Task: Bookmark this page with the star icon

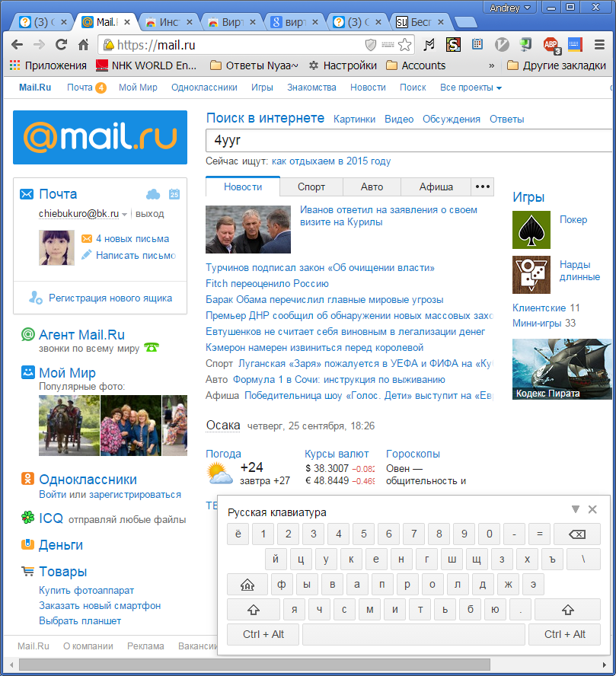Action: (x=405, y=44)
